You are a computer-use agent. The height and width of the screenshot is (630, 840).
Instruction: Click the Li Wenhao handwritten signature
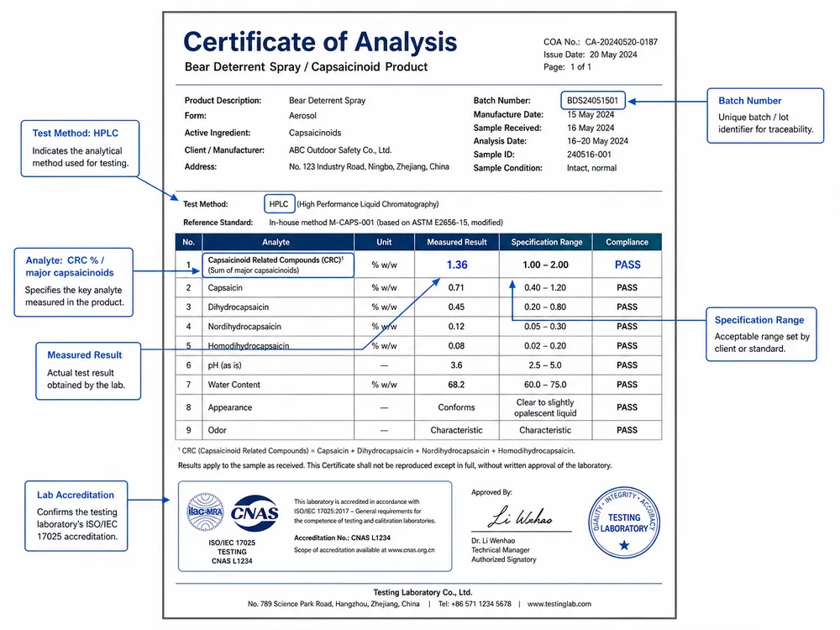point(520,517)
